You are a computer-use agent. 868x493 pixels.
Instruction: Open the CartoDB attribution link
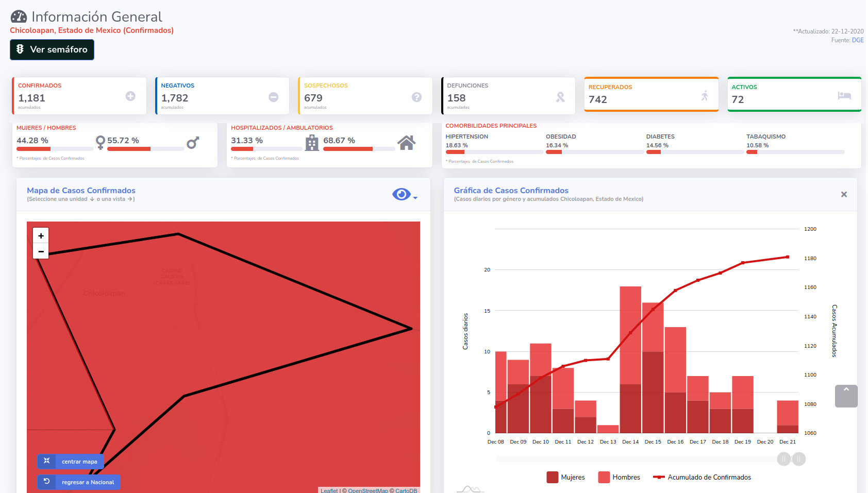point(406,490)
